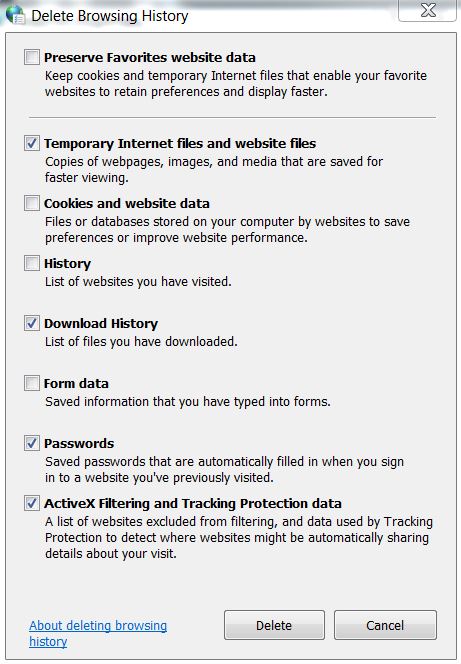Click the bold 'Cookies and website data' label text
Screen dimensions: 461x664
tap(127, 204)
